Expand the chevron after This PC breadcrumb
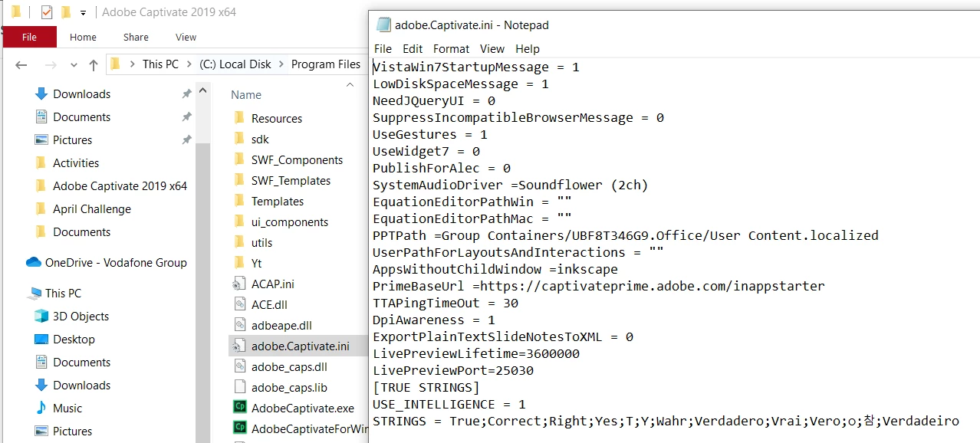This screenshot has width=980, height=443. [189, 64]
